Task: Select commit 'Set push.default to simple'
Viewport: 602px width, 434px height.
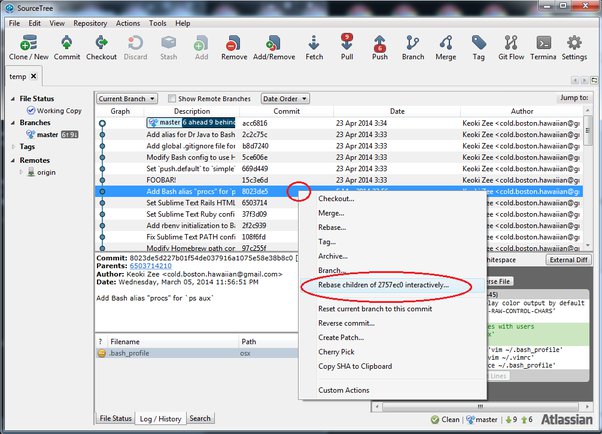Action: (x=339, y=169)
